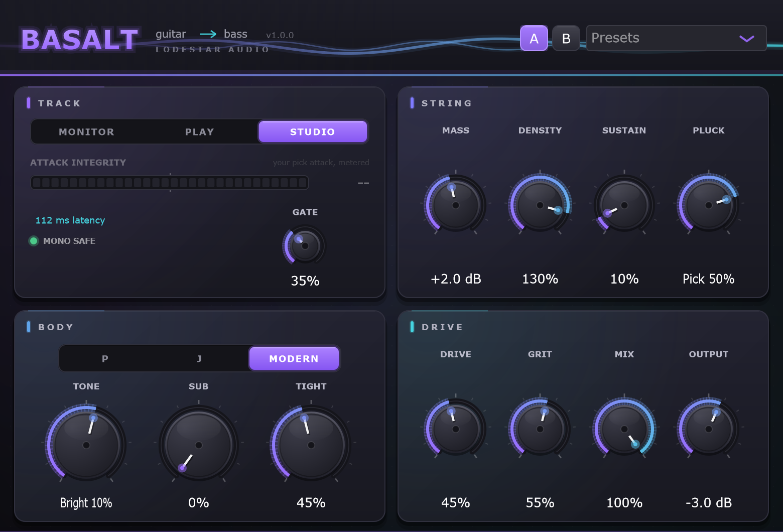The height and width of the screenshot is (532, 783).
Task: Select the MONITOR track mode
Action: (x=86, y=132)
